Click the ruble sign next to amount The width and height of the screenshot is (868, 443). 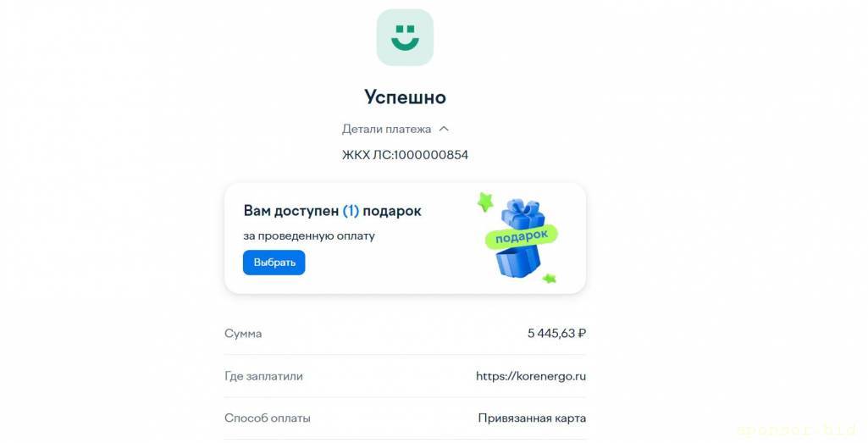pyautogui.click(x=581, y=334)
